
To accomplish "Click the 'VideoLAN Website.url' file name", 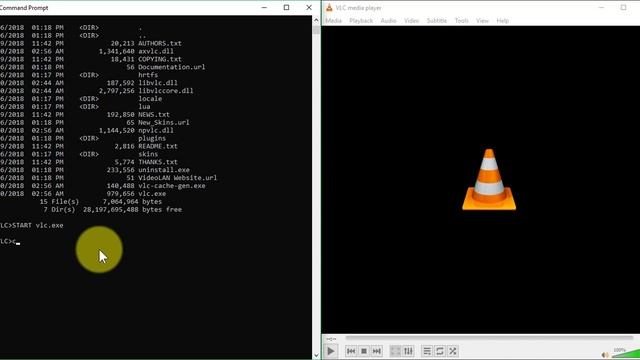I will (x=178, y=178).
